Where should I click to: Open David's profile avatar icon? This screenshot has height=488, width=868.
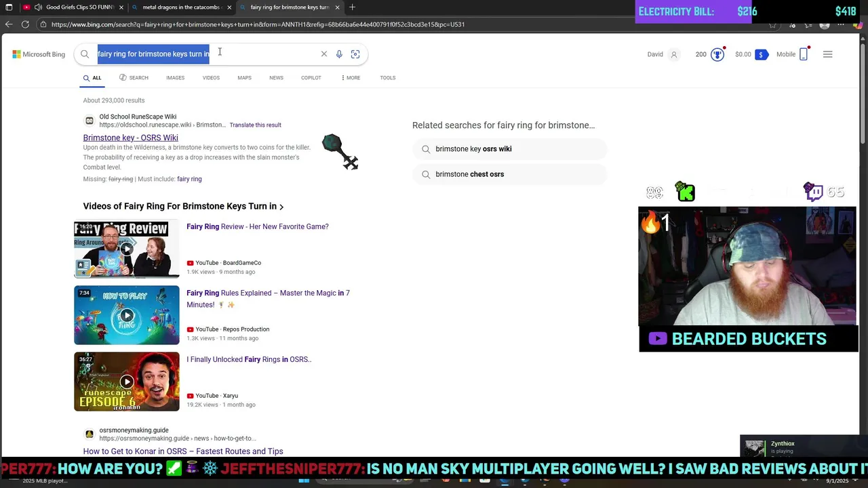click(673, 54)
